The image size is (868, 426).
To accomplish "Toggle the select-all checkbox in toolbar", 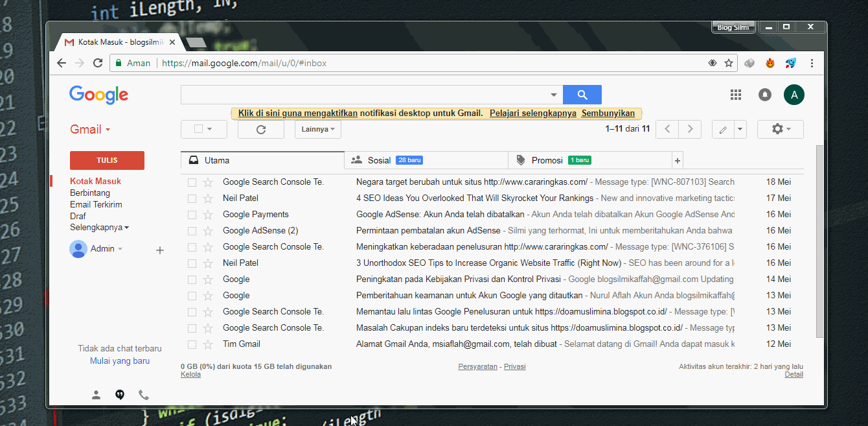I will pyautogui.click(x=199, y=129).
